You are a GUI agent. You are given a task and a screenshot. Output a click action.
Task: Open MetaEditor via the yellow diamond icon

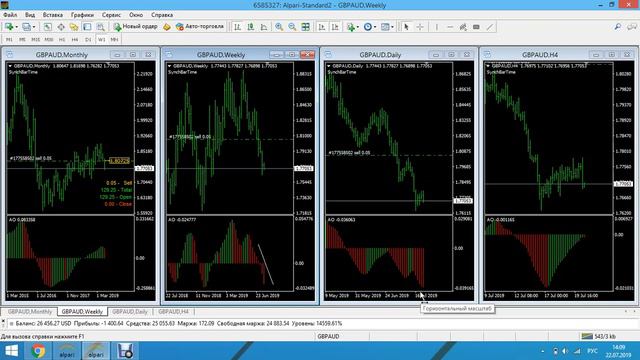coord(167,27)
